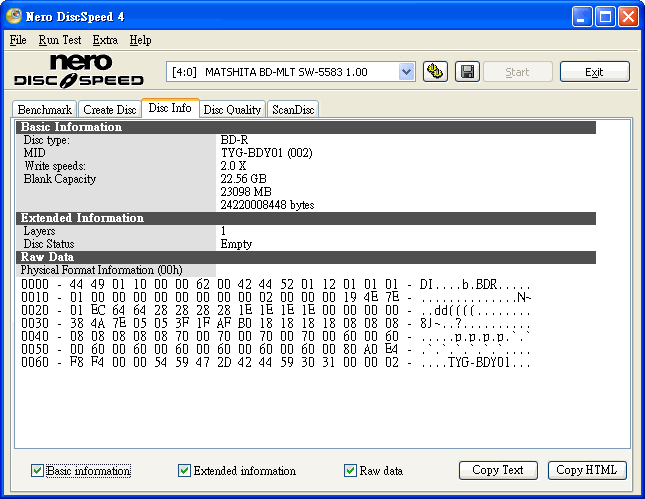Click the capacity value 23098 MB

tap(246, 192)
